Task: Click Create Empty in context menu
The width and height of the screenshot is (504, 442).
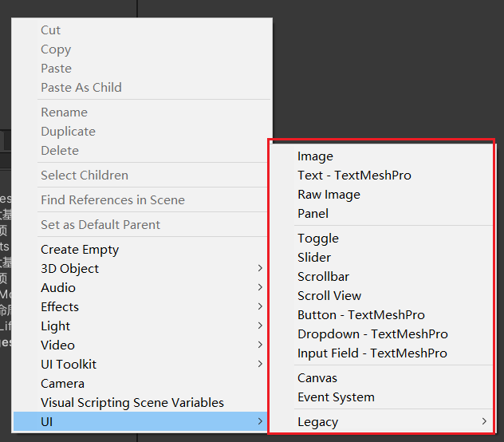Action: [x=140, y=250]
